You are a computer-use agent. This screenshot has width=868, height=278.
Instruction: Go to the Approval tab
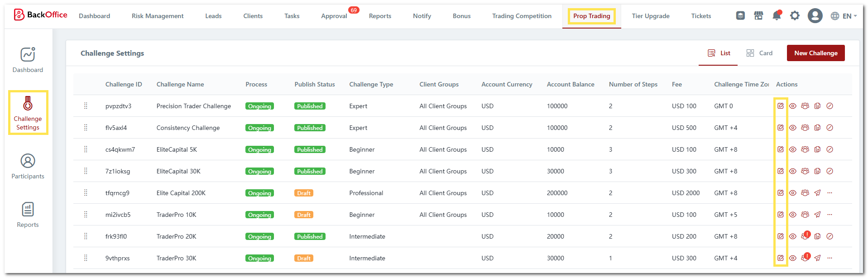(334, 16)
